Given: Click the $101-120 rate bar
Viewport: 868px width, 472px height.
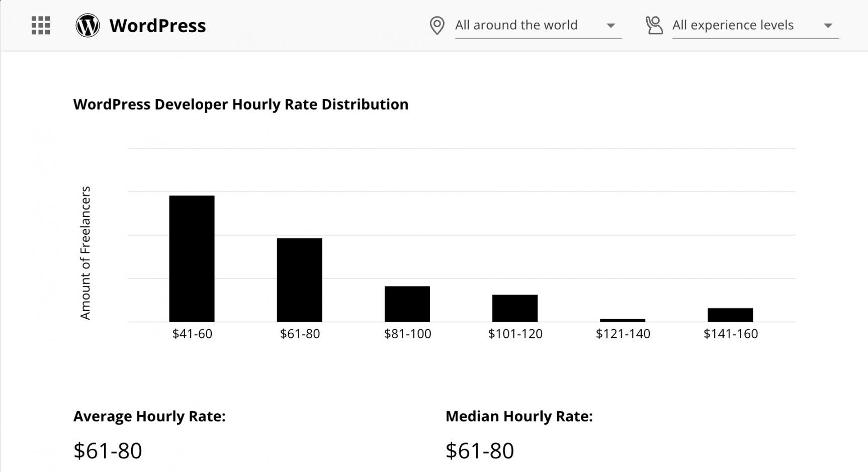Looking at the screenshot, I should (x=514, y=308).
